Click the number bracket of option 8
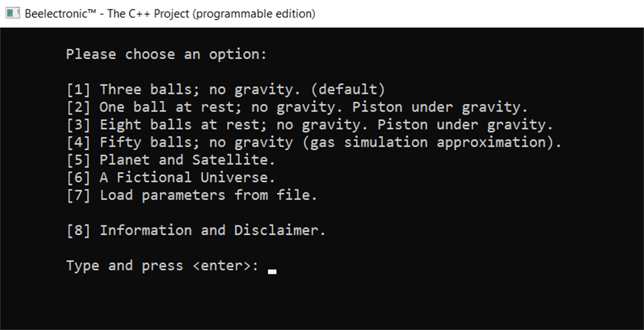This screenshot has width=644, height=330. (78, 230)
